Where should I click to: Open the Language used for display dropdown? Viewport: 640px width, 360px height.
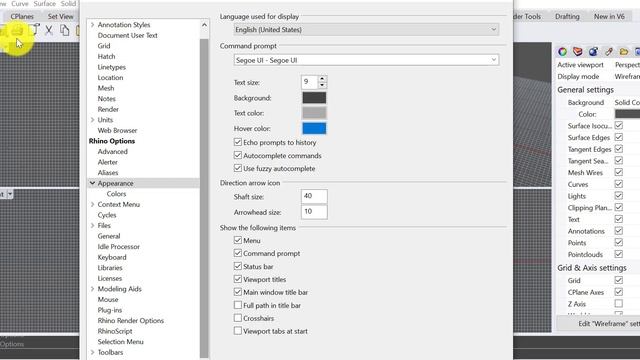pyautogui.click(x=366, y=29)
